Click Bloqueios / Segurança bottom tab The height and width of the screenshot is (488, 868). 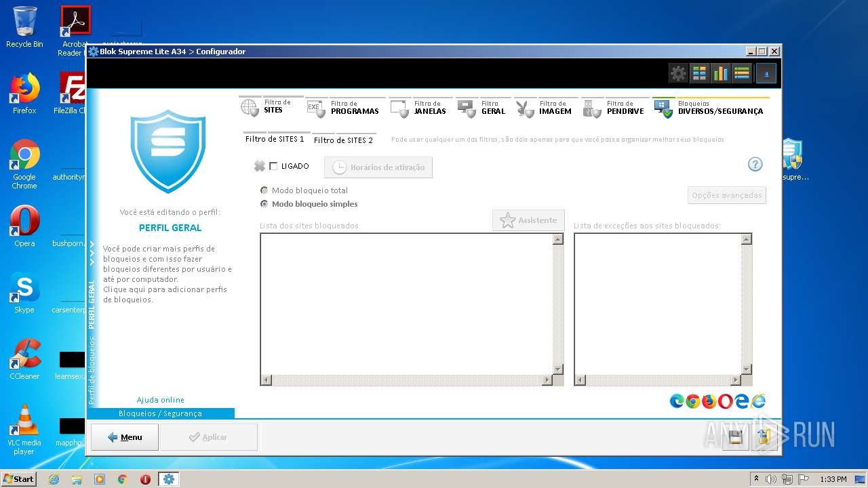pos(161,413)
